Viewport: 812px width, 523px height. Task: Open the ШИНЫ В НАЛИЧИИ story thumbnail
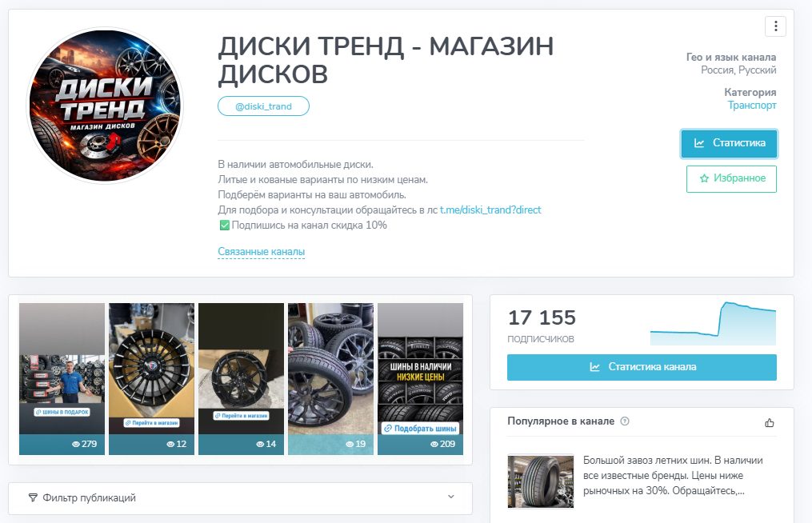(420, 378)
